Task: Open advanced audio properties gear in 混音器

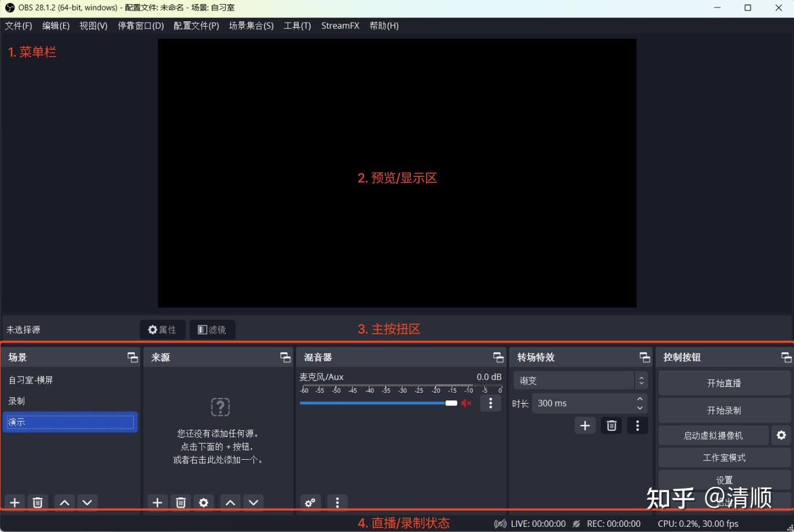Action: coord(310,502)
